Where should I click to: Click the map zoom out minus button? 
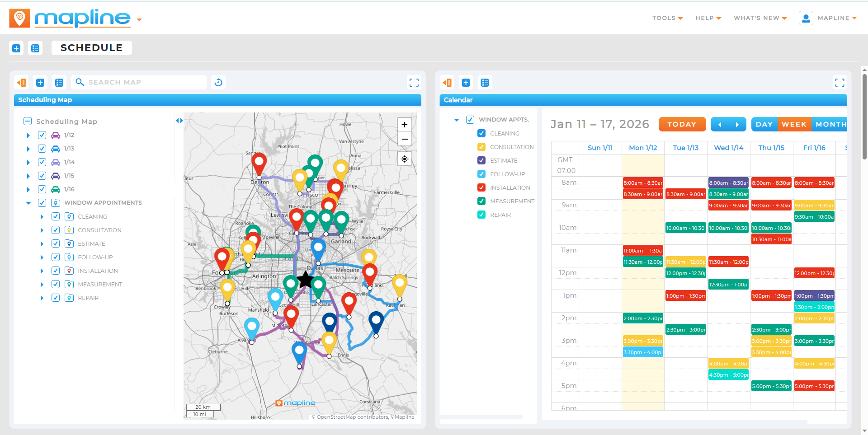(x=404, y=139)
